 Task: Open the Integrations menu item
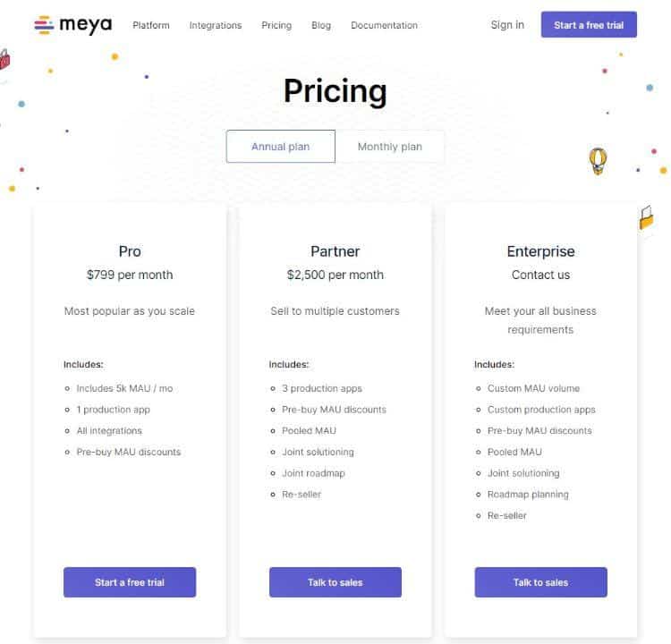[216, 25]
